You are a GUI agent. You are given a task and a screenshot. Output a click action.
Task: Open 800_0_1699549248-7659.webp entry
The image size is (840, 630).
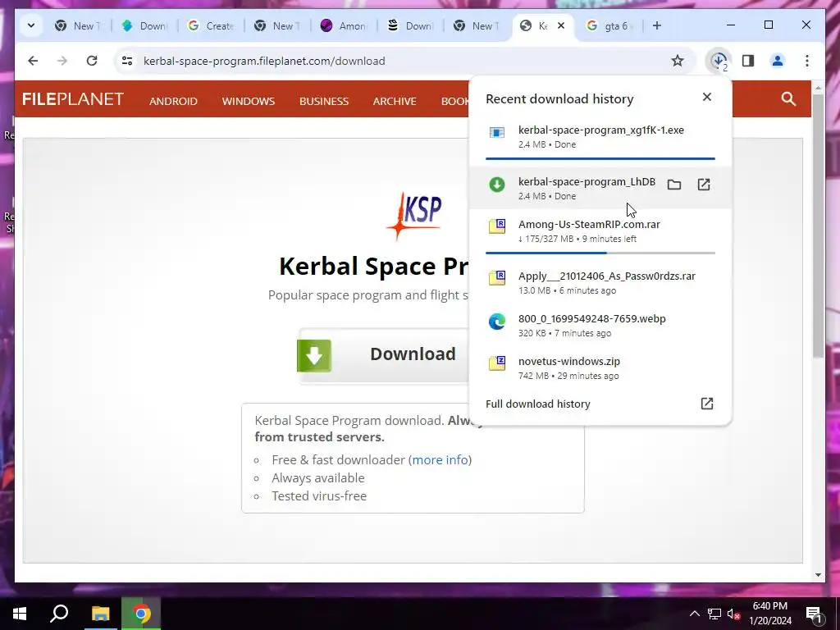[x=600, y=325]
